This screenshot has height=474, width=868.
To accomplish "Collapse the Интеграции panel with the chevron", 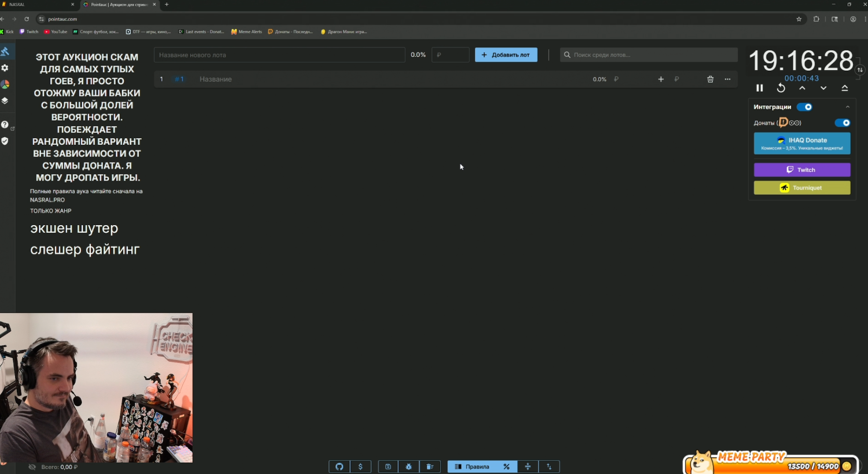I will [847, 107].
